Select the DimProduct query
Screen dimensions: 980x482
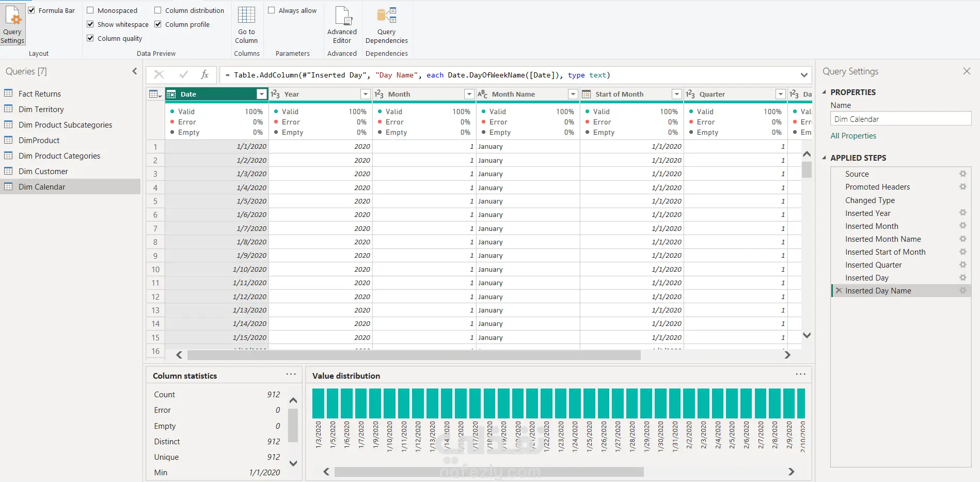click(70, 140)
